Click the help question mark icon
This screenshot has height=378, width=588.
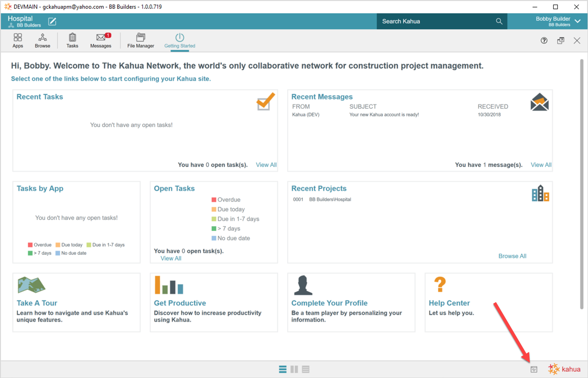click(x=544, y=41)
